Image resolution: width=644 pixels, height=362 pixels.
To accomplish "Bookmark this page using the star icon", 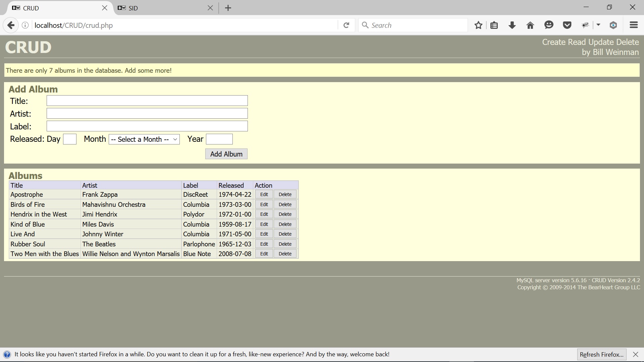I will (478, 25).
